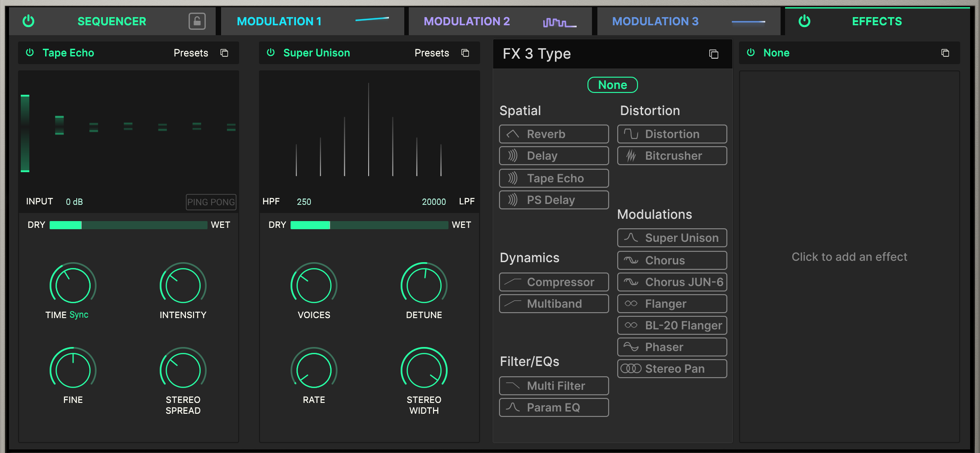The height and width of the screenshot is (453, 980).
Task: Select the Param EQ filter effect
Action: [554, 407]
